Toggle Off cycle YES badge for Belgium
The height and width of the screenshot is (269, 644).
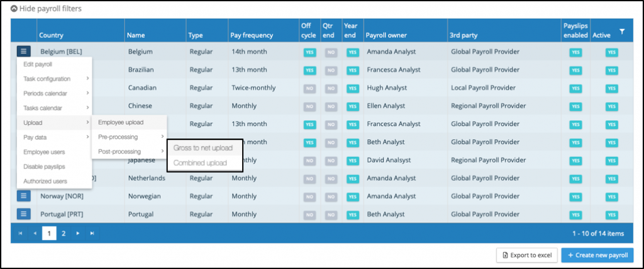(x=309, y=52)
